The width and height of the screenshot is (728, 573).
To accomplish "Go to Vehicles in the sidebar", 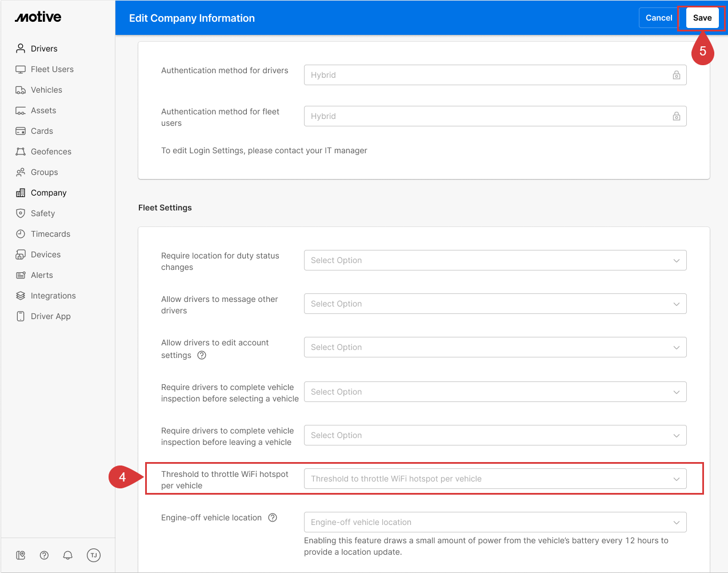I will 46,90.
